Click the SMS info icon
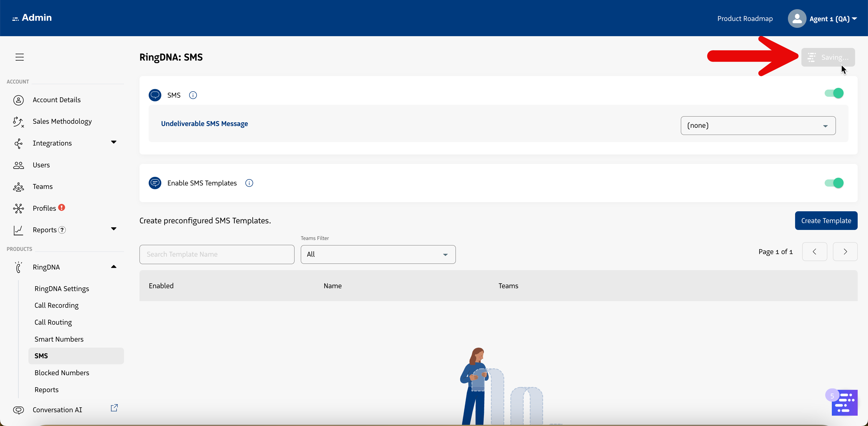The height and width of the screenshot is (426, 868). coord(193,95)
